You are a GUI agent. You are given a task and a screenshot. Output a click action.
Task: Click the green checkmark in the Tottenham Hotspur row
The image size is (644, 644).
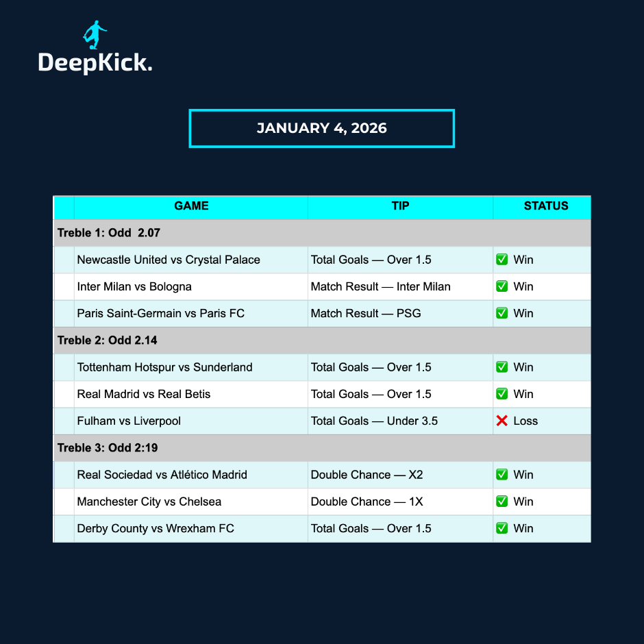click(502, 367)
